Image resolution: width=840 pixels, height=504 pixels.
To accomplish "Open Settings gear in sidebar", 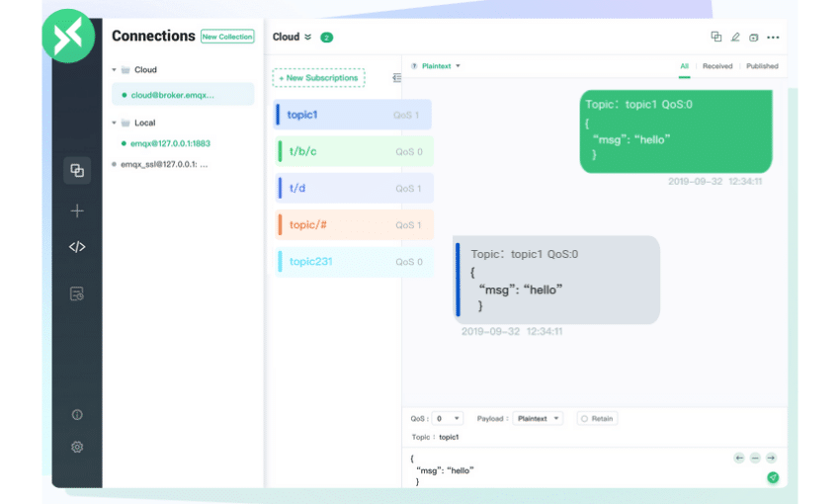I will (77, 447).
